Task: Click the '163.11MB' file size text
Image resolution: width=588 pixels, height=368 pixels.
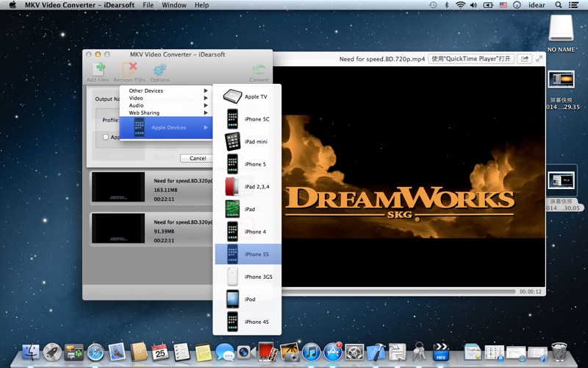Action: coord(165,190)
